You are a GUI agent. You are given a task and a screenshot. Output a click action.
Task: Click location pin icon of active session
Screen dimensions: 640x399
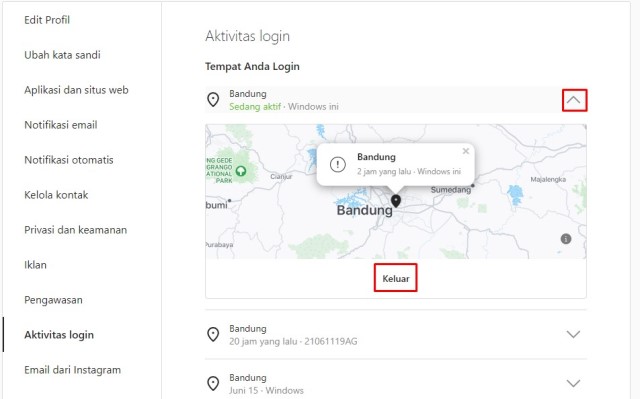point(213,100)
